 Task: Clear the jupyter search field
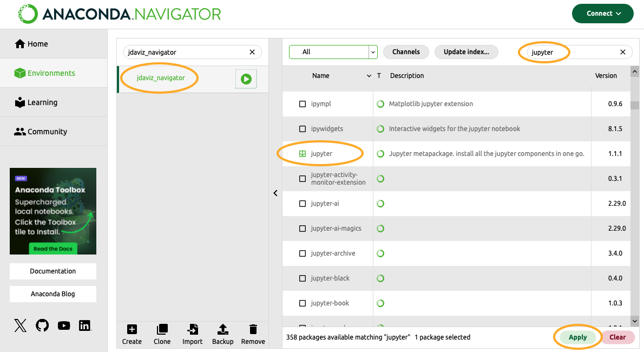pyautogui.click(x=622, y=52)
